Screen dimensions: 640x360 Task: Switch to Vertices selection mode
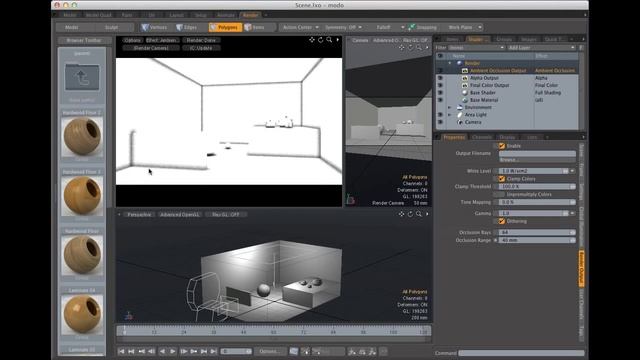(x=154, y=27)
